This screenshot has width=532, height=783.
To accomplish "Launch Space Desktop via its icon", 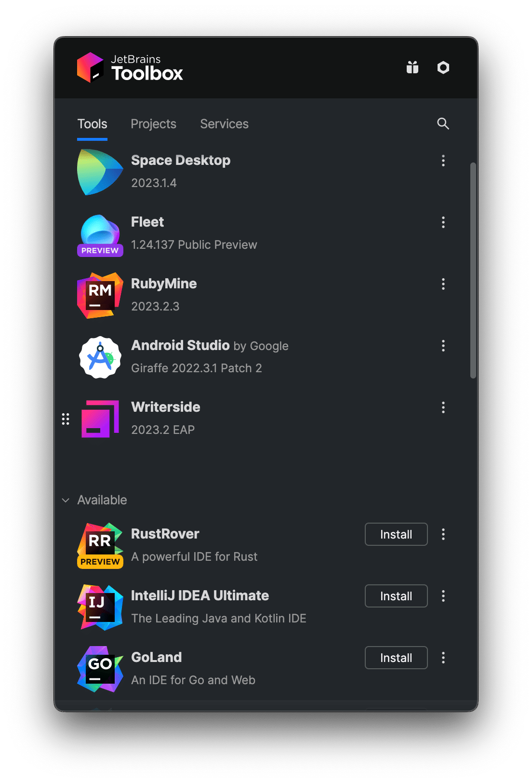I will coord(100,172).
